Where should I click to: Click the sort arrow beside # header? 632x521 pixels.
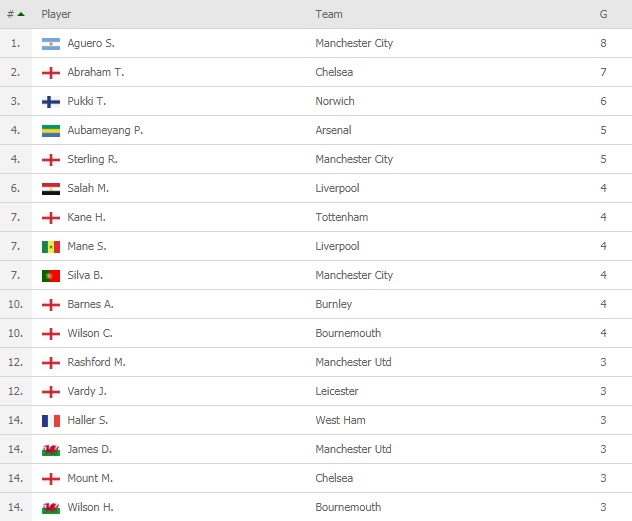(21, 14)
